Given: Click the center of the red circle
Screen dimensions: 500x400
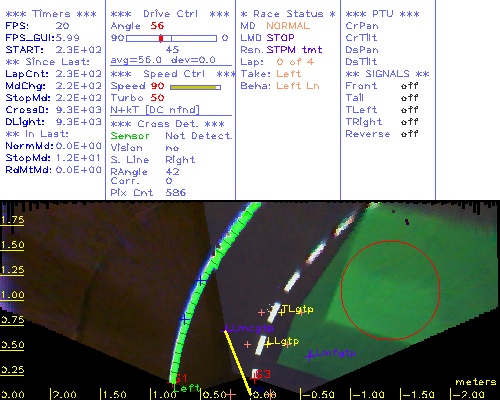Looking at the screenshot, I should pyautogui.click(x=390, y=290).
